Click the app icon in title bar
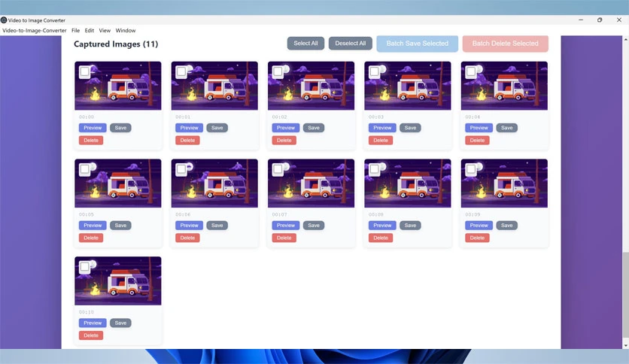This screenshot has height=364, width=629. (x=4, y=20)
